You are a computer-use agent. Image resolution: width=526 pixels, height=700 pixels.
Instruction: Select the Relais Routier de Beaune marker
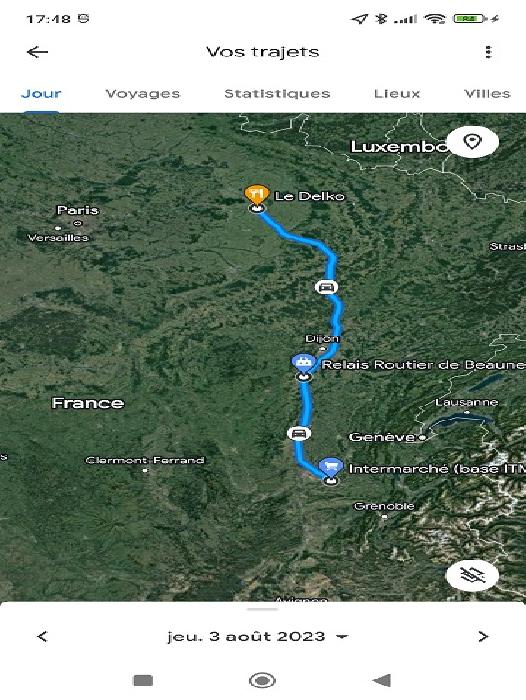pyautogui.click(x=304, y=362)
